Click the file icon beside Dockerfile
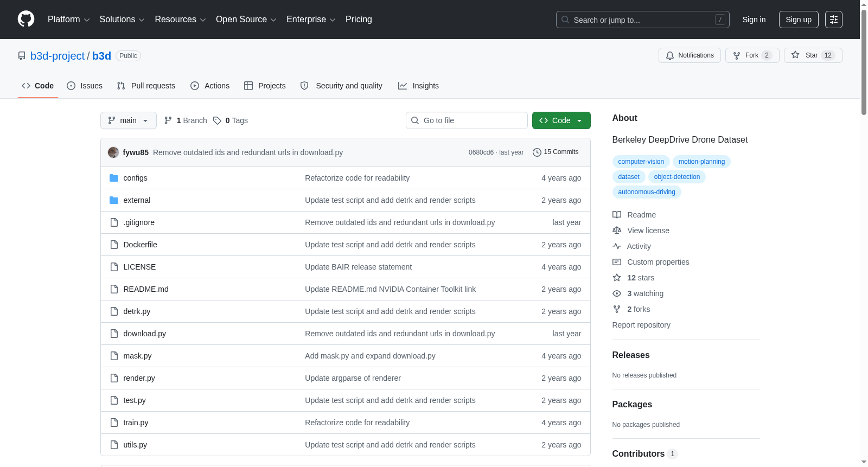The width and height of the screenshot is (868, 467). pyautogui.click(x=114, y=245)
